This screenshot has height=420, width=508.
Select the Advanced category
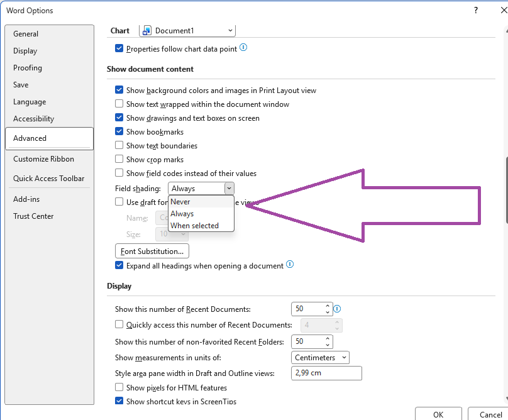click(49, 138)
